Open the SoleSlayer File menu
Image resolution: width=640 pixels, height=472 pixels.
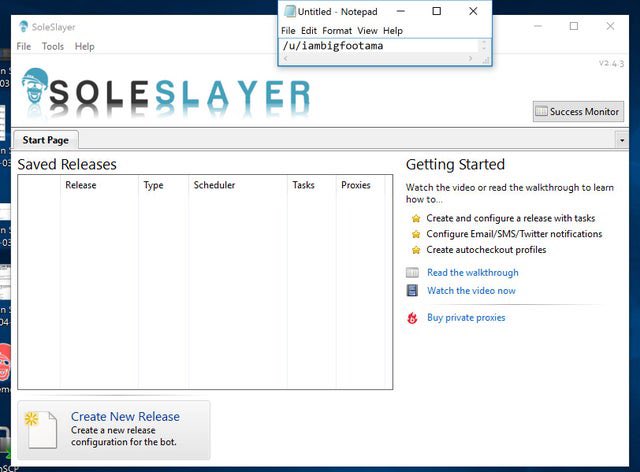(x=24, y=47)
